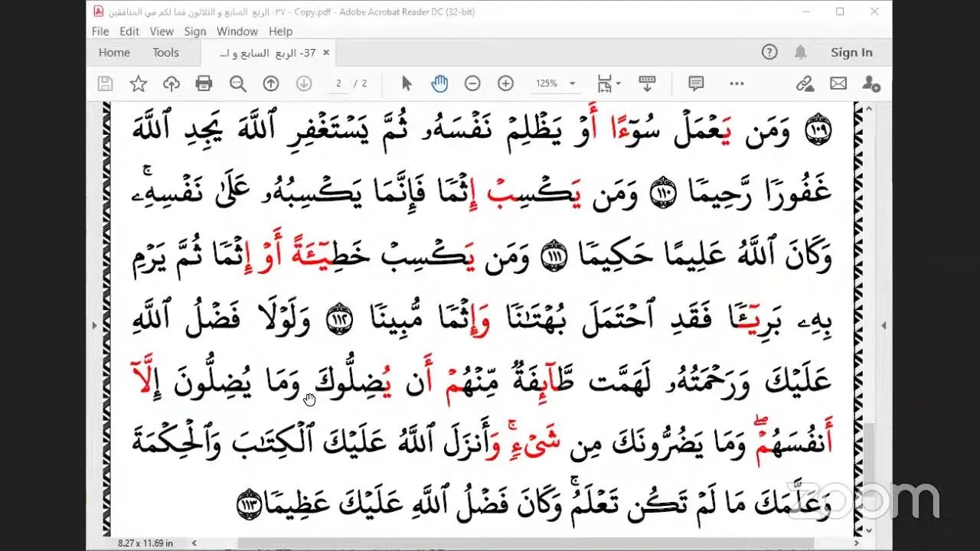Add a comment with the sticky note tool
Image resolution: width=980 pixels, height=551 pixels.
click(696, 83)
